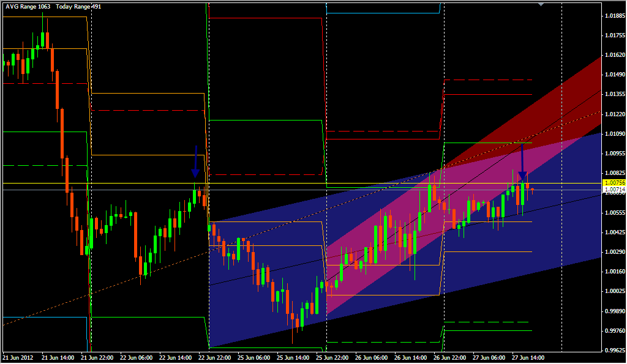Click the '25 Jun 14:00' time label
Image resolution: width=627 pixels, height=364 pixels.
pyautogui.click(x=293, y=358)
